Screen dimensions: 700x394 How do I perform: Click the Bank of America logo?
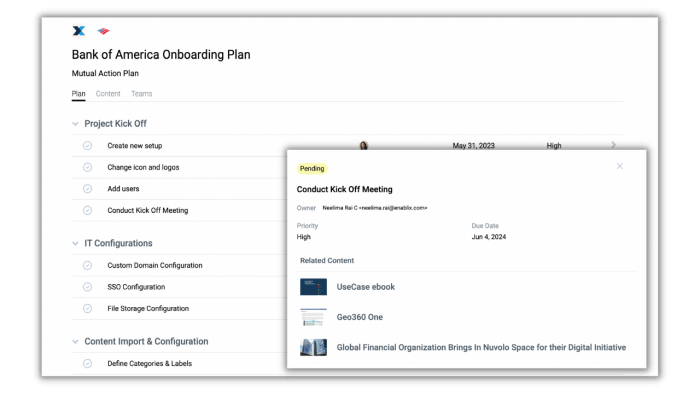(x=104, y=31)
